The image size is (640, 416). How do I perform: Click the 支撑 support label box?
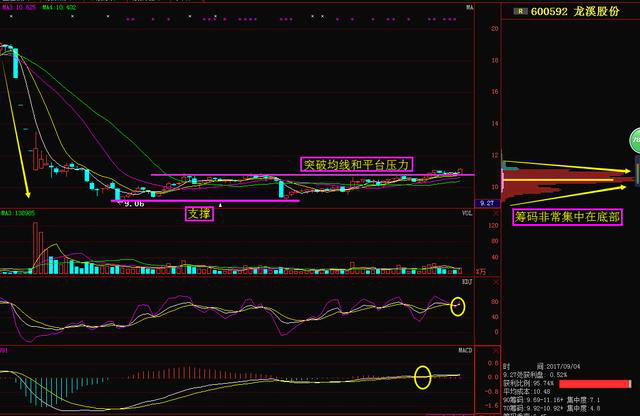pos(198,213)
